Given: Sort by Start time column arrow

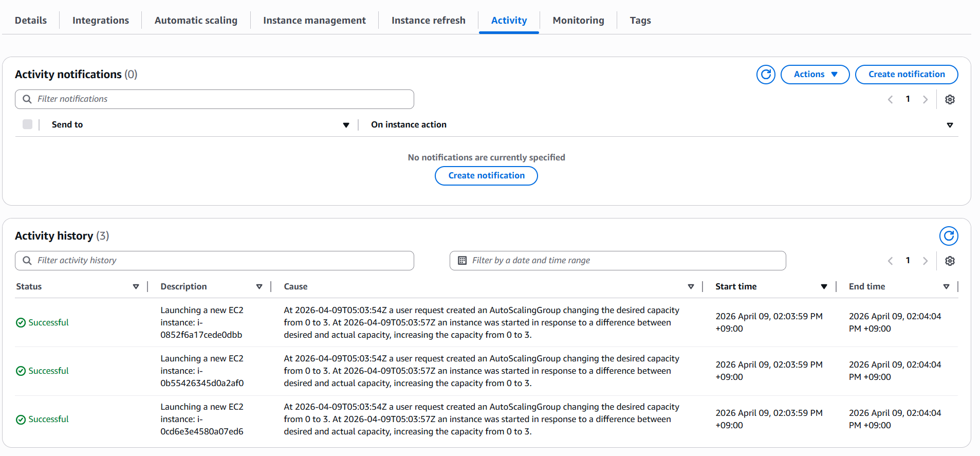Looking at the screenshot, I should [x=824, y=287].
